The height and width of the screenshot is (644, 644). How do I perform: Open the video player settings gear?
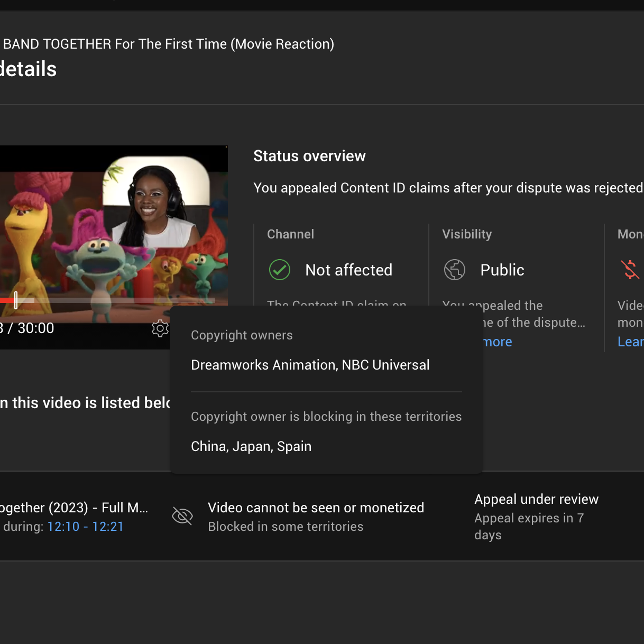(x=160, y=328)
